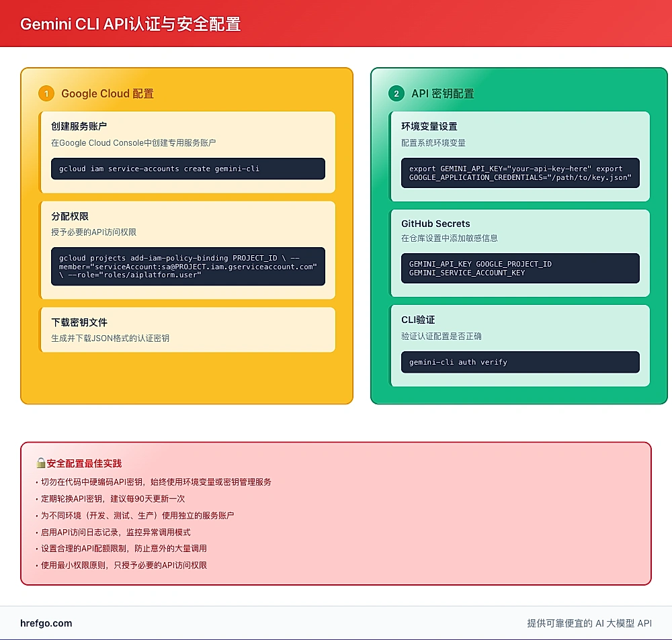Click the text 授予必要的API访问权限
The width and height of the screenshot is (672, 640).
tap(94, 232)
